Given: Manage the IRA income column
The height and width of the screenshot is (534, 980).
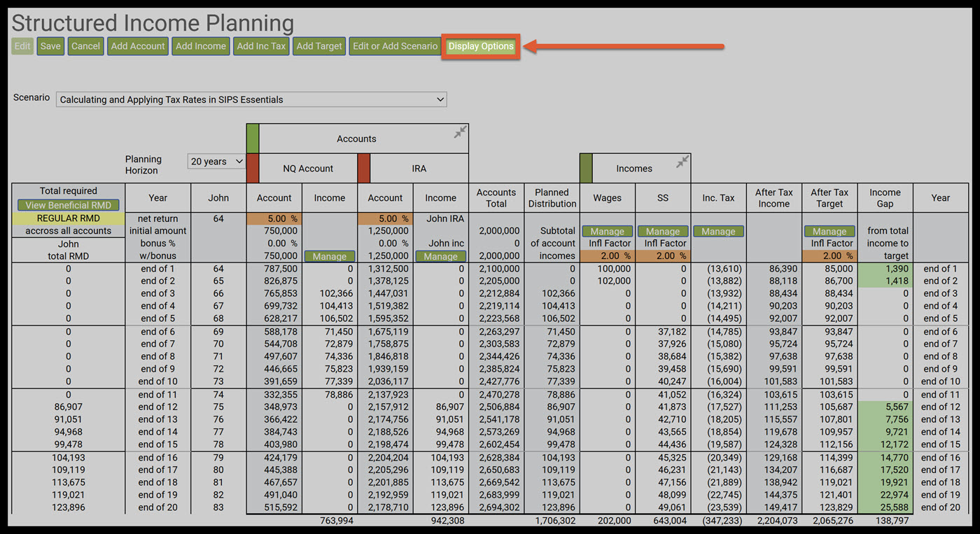Looking at the screenshot, I should 441,256.
